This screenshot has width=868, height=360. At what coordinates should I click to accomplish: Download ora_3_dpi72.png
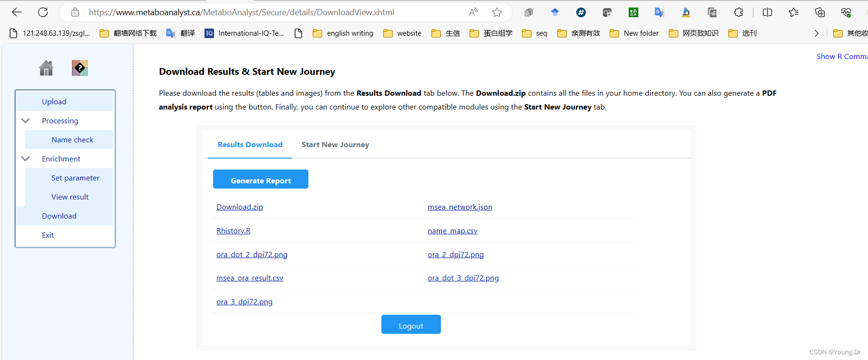click(245, 301)
